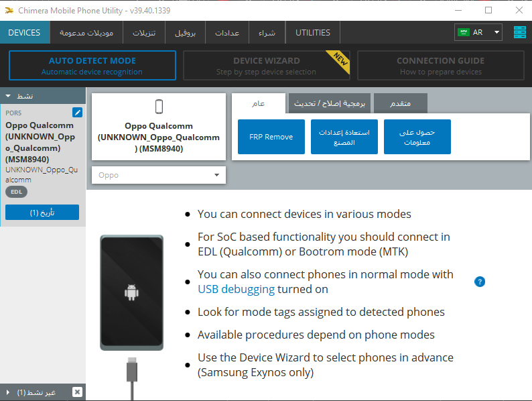This screenshot has width=532, height=401.
Task: Open the AR language dropdown
Action: [x=478, y=32]
